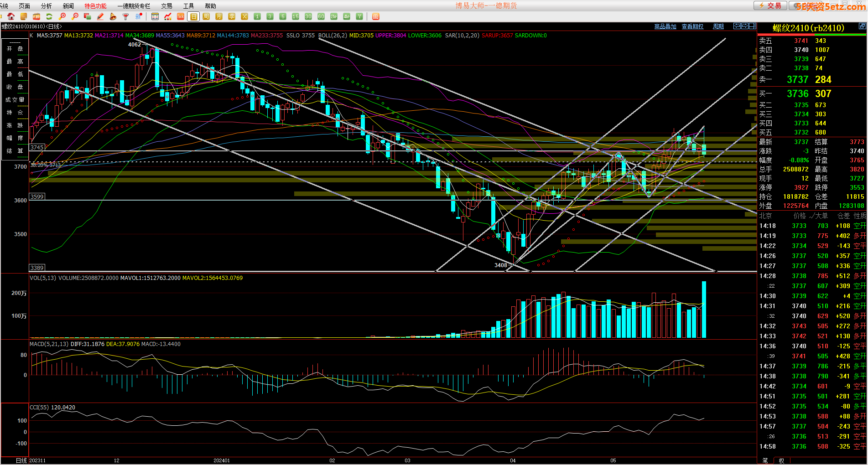Click the 4062 high price marker
This screenshot has width=868, height=465.
click(x=135, y=44)
